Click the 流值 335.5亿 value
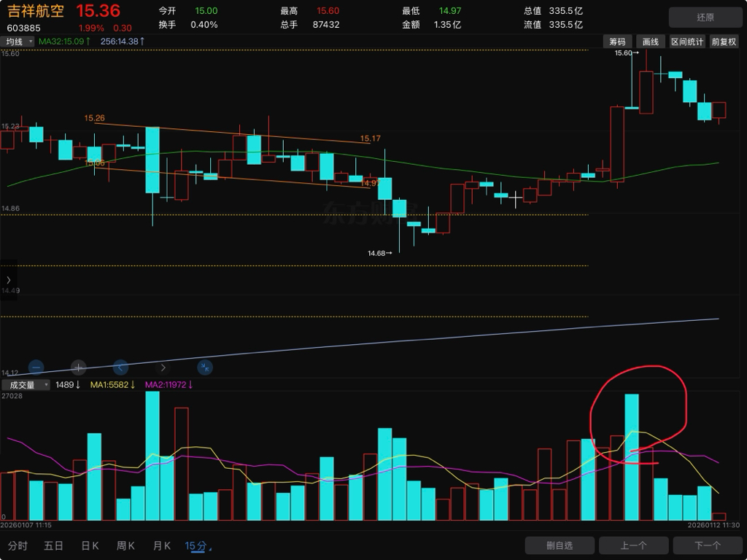Image resolution: width=747 pixels, height=560 pixels. click(x=565, y=24)
